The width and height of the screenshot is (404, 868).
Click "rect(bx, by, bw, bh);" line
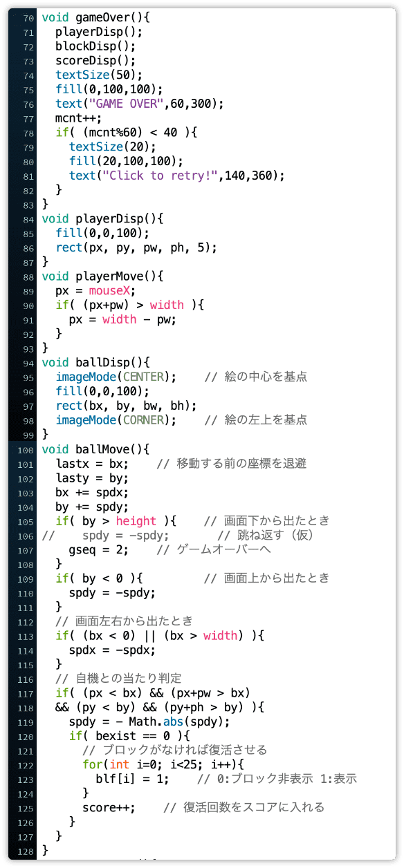click(x=127, y=406)
